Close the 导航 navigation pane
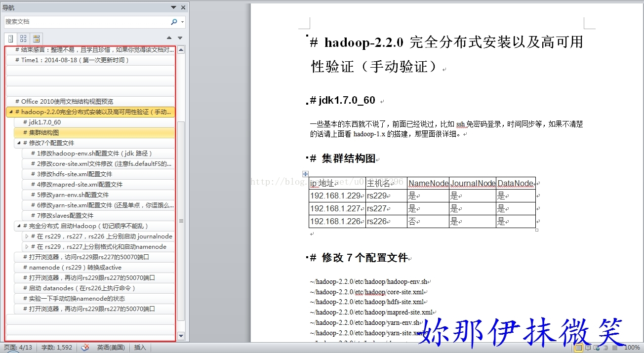The height and width of the screenshot is (353, 644). coord(183,7)
